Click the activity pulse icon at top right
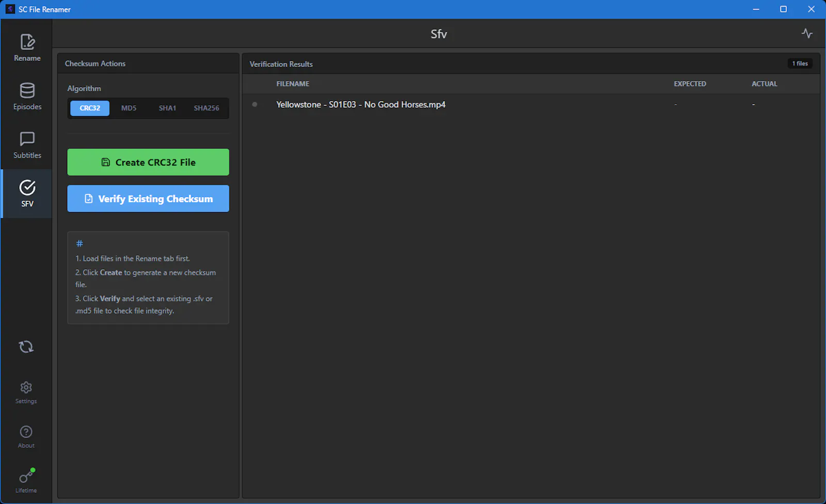This screenshot has height=504, width=826. pos(807,34)
